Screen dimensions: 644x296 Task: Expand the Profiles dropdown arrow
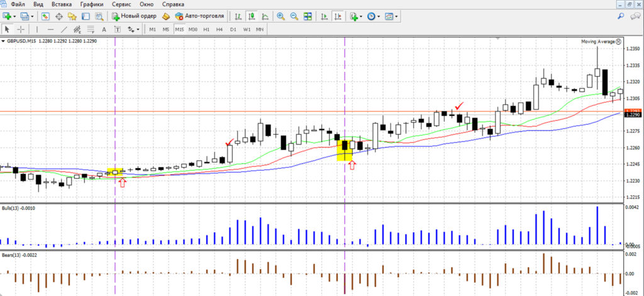click(32, 16)
